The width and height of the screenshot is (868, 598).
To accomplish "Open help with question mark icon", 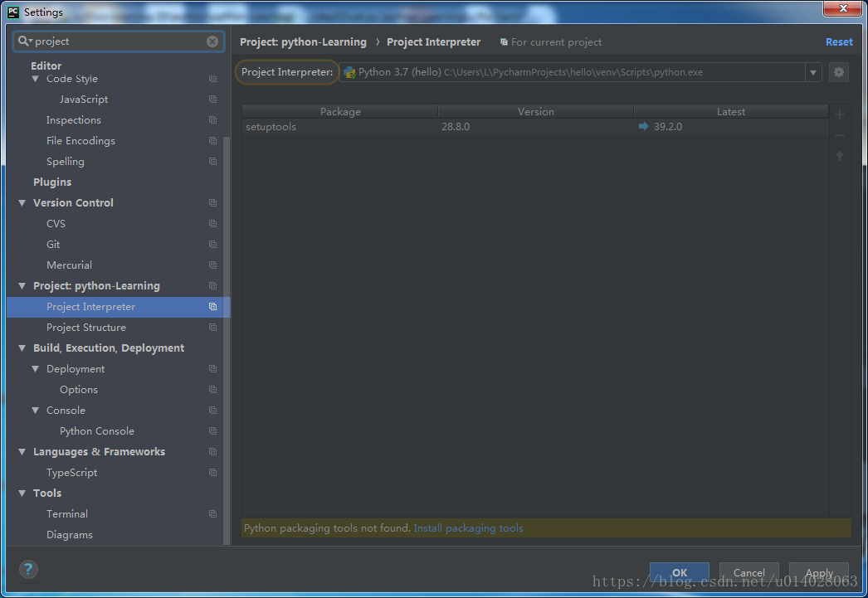I will [x=28, y=569].
